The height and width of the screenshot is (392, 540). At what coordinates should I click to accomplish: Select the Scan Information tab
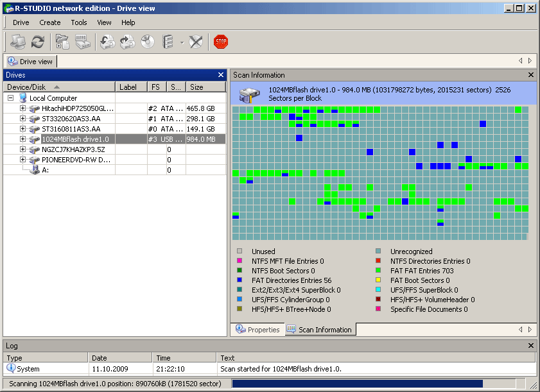[320, 330]
